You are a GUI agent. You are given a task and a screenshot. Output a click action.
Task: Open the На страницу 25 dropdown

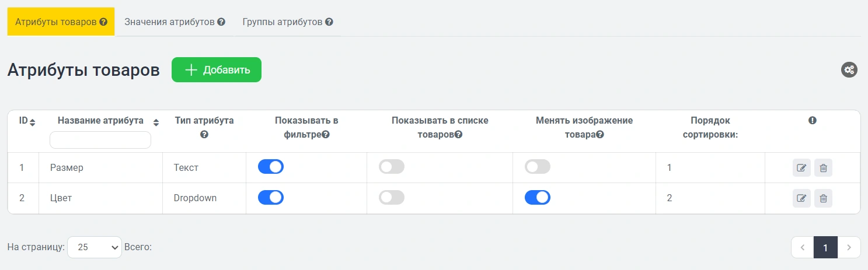point(95,247)
